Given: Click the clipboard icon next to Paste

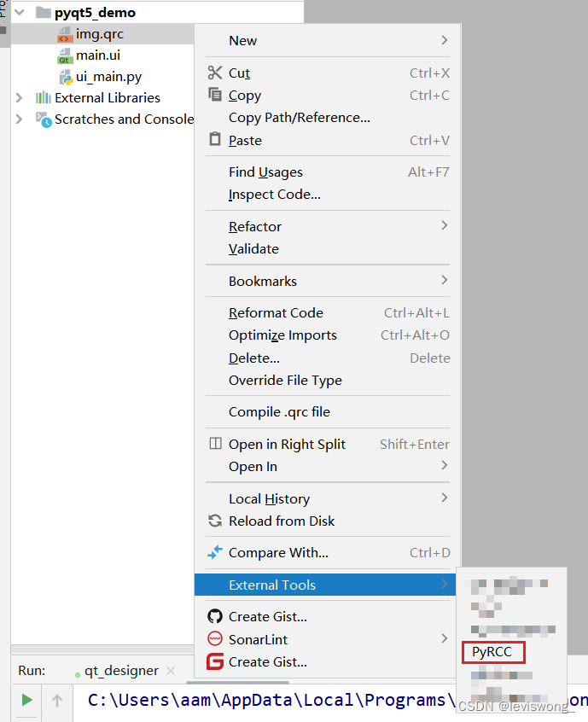Looking at the screenshot, I should (214, 139).
